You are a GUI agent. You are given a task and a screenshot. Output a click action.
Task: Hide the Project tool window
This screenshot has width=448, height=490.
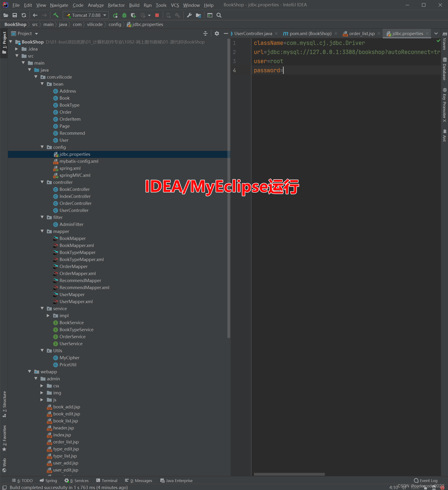coord(226,33)
